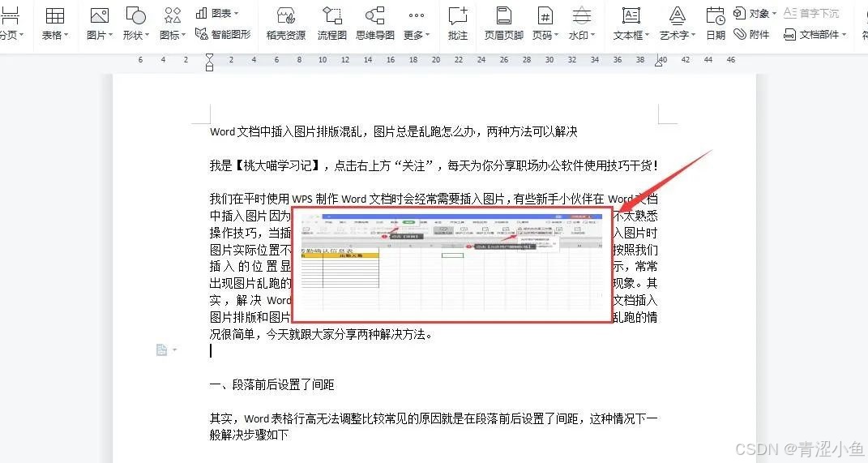Expand the 文档部件 dropdown arrow
Viewport: 868px width, 463px height.
844,35
